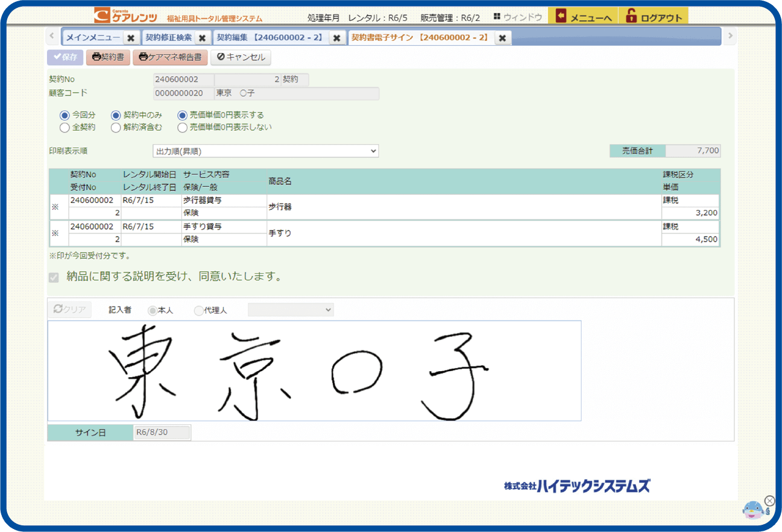Open the 契約編集 【240600002 - 2】 tab

(x=271, y=38)
